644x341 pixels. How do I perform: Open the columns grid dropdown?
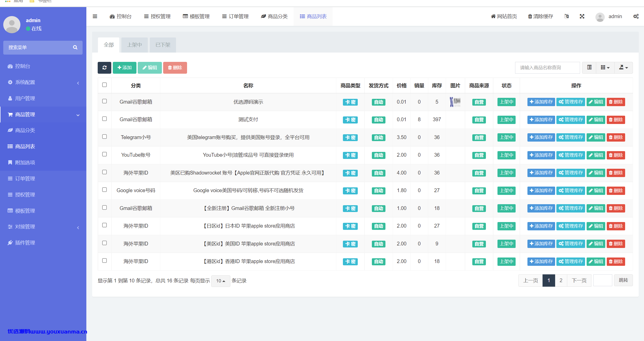(605, 67)
